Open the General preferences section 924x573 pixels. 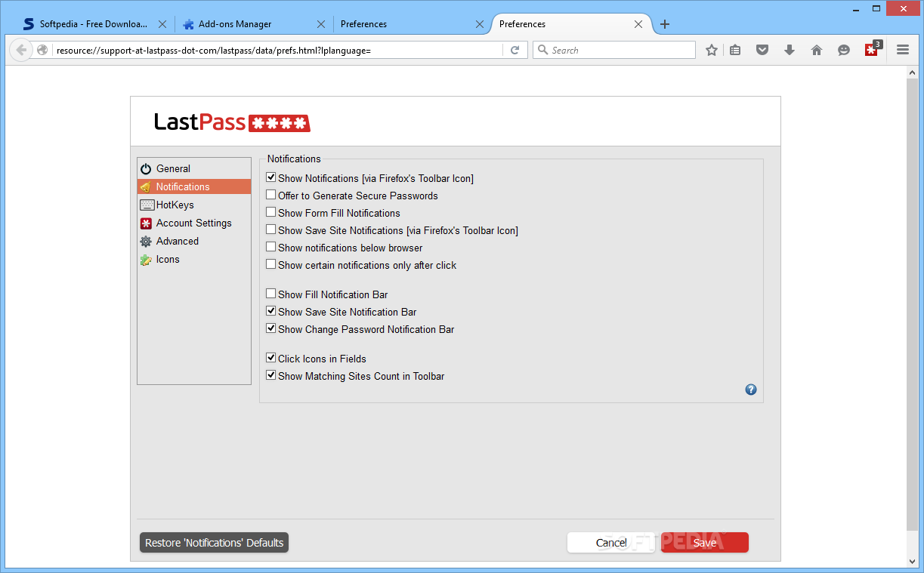[194, 168]
